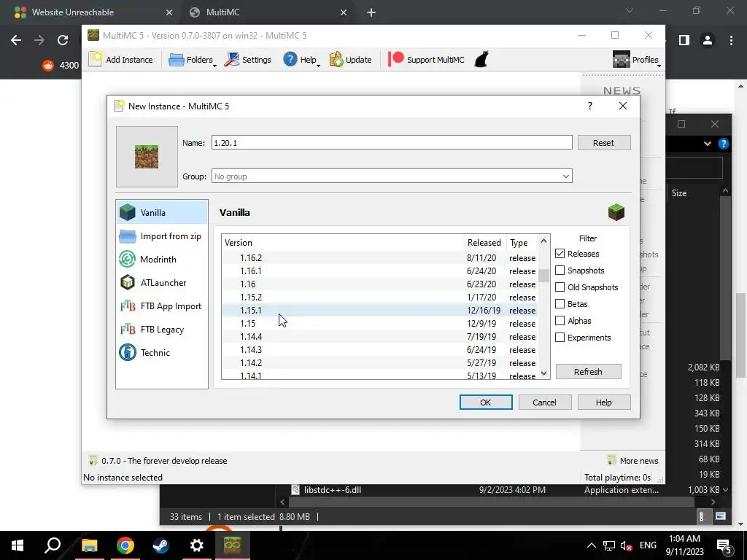Open a new browser tab
This screenshot has height=560, width=747.
[x=371, y=13]
